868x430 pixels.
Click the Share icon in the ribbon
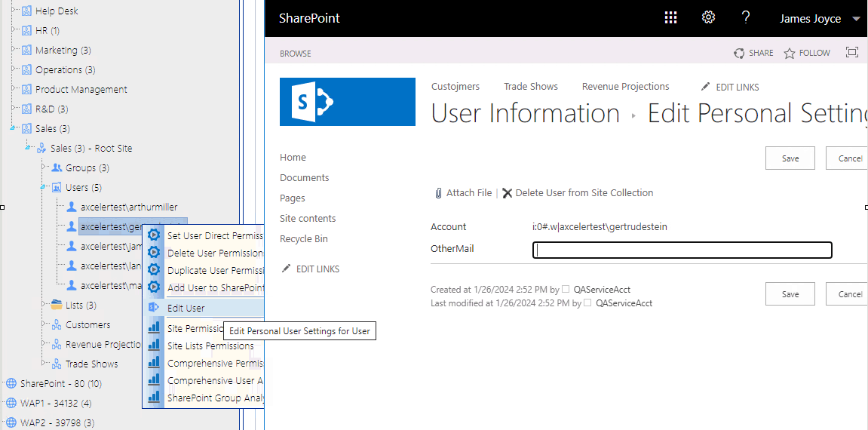tap(753, 53)
